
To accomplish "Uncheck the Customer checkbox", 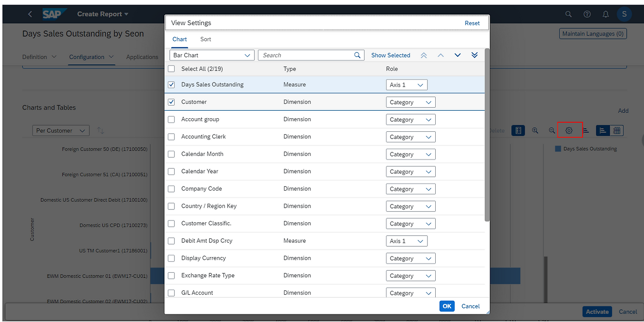I will pos(172,102).
